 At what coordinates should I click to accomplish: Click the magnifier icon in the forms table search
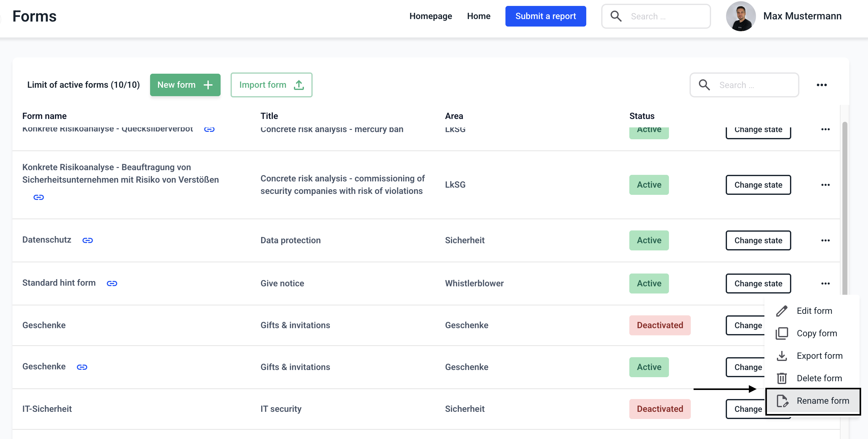704,85
